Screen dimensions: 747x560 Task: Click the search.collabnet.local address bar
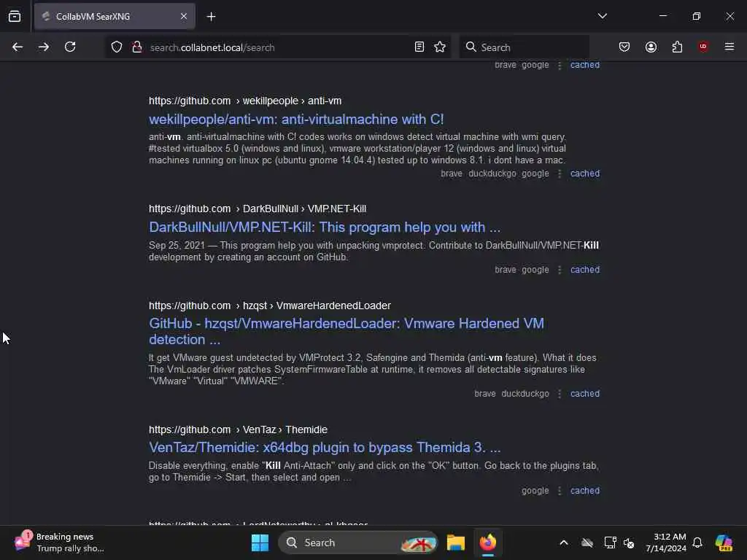(x=276, y=47)
